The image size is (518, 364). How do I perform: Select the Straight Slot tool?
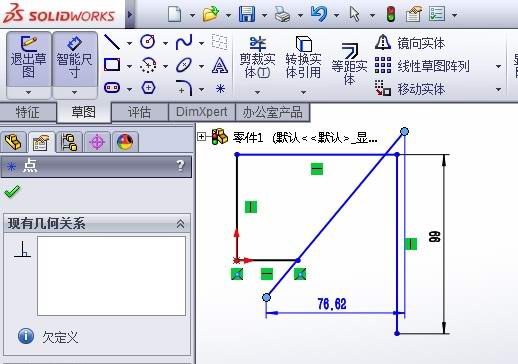click(112, 88)
